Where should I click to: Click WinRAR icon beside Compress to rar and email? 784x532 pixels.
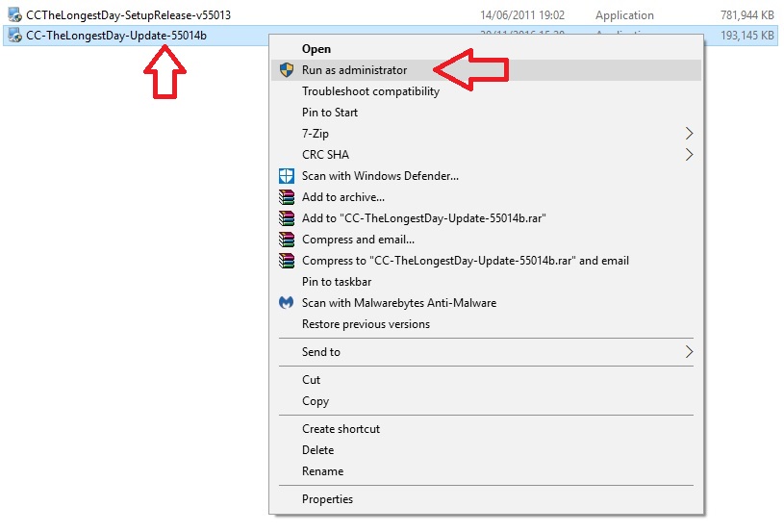click(x=287, y=261)
